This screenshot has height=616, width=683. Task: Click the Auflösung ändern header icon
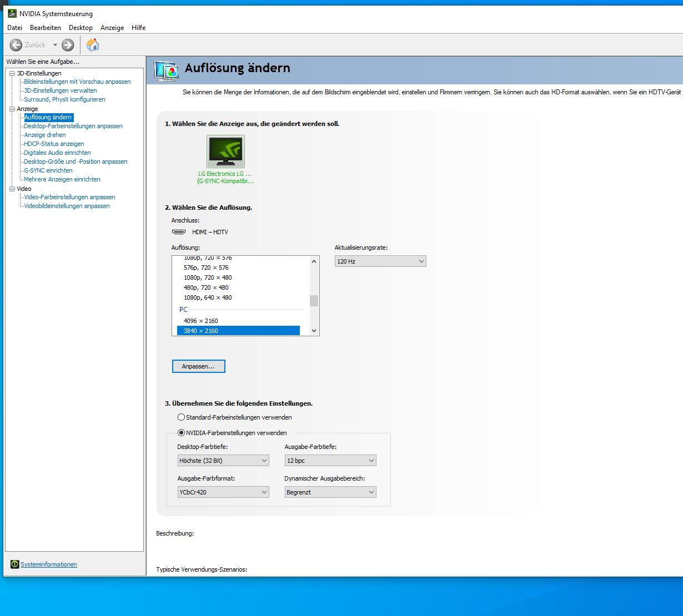pos(166,71)
